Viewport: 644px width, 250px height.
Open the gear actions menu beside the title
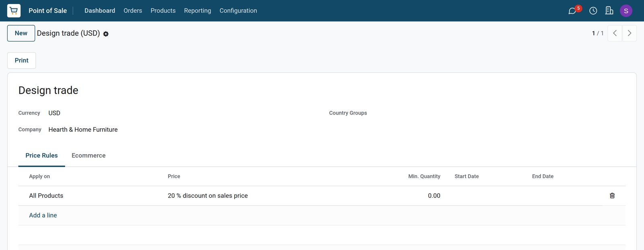(x=106, y=34)
